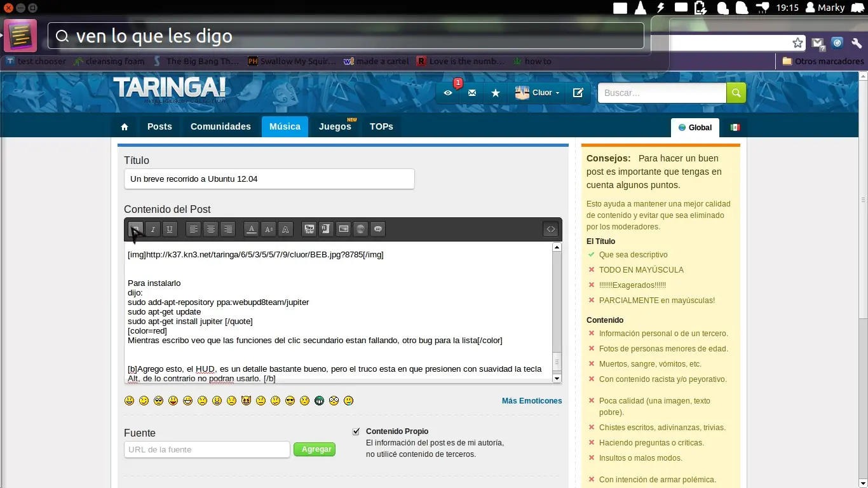Insert a quote block in the editor
The image size is (868, 488).
pyautogui.click(x=377, y=229)
